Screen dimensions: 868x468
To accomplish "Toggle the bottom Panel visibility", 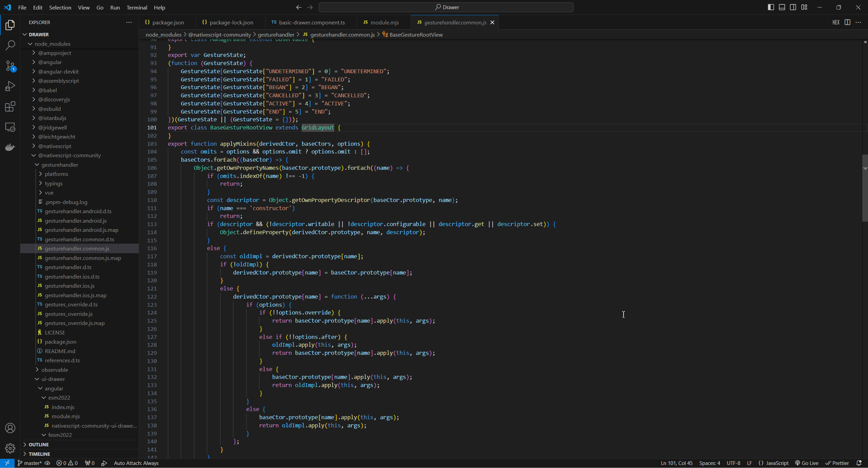I will tap(782, 7).
